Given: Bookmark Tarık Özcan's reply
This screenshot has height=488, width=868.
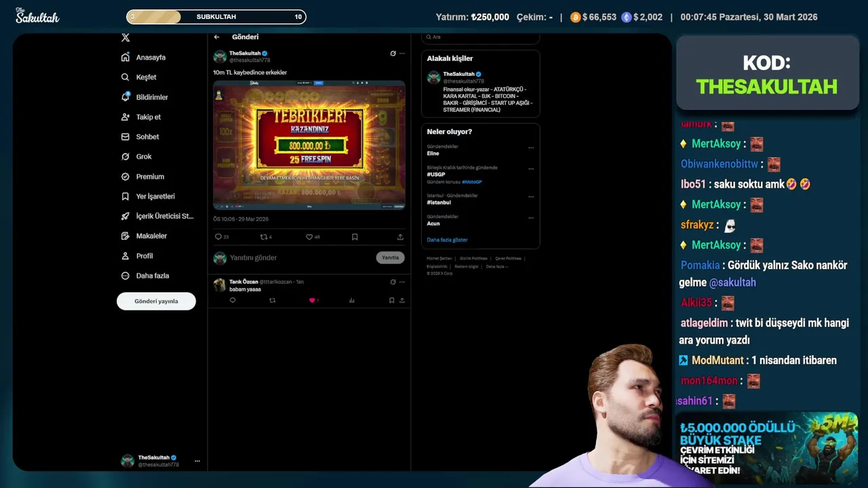Looking at the screenshot, I should (x=391, y=300).
